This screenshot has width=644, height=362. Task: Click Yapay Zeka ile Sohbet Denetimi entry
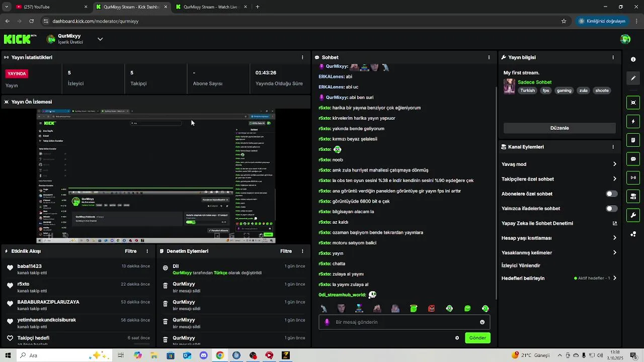(537, 223)
